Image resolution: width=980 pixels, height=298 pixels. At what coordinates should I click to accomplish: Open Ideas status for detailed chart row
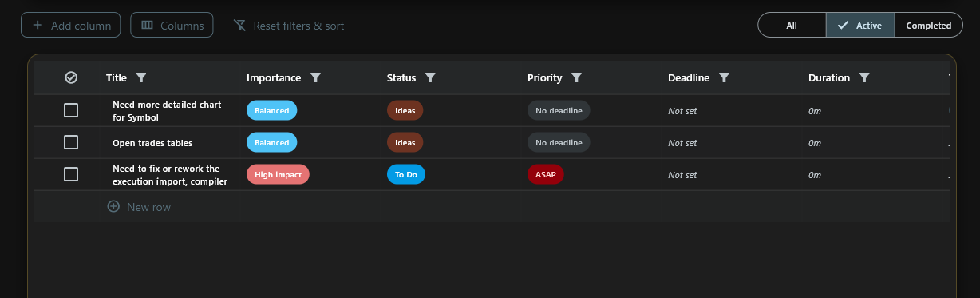coord(405,110)
